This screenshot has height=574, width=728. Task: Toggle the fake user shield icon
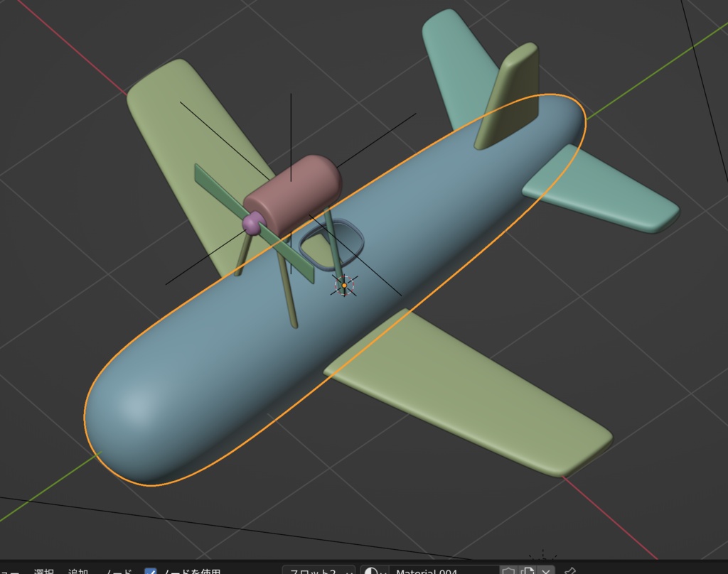508,570
